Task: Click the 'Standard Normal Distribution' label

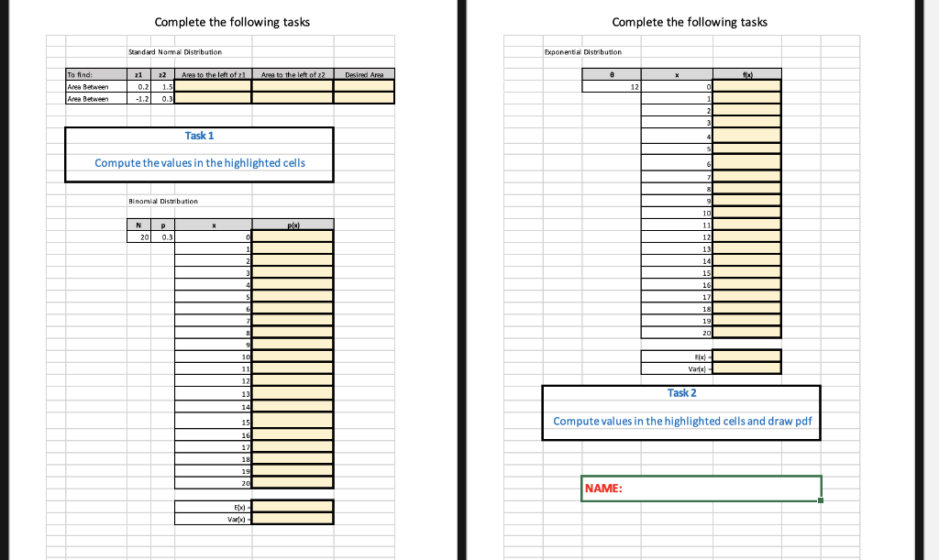Action: [x=175, y=52]
